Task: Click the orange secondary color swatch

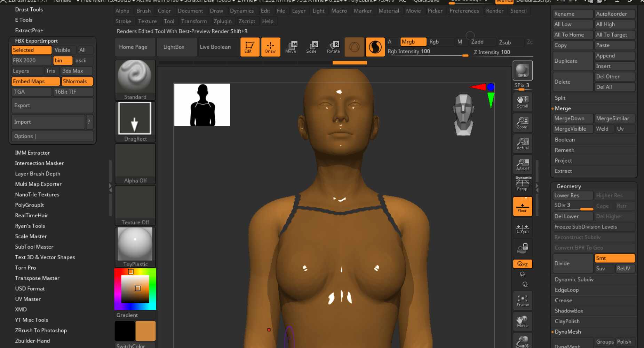Action: (x=145, y=331)
